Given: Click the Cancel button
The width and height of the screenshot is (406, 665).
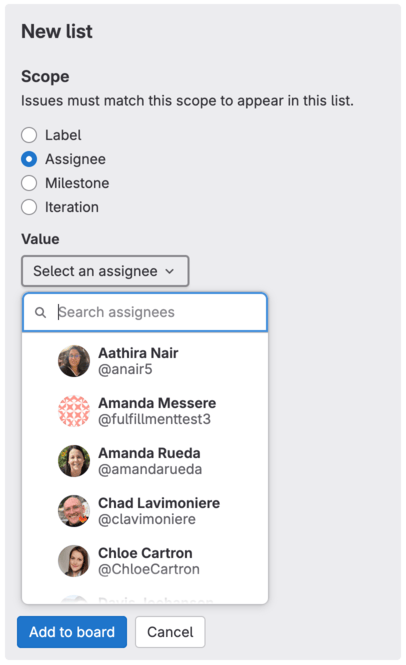Looking at the screenshot, I should click(x=170, y=632).
